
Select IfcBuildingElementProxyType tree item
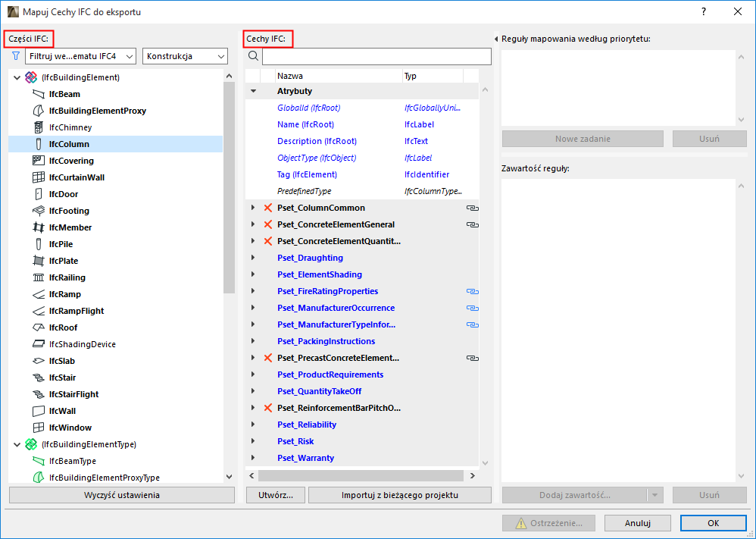104,478
